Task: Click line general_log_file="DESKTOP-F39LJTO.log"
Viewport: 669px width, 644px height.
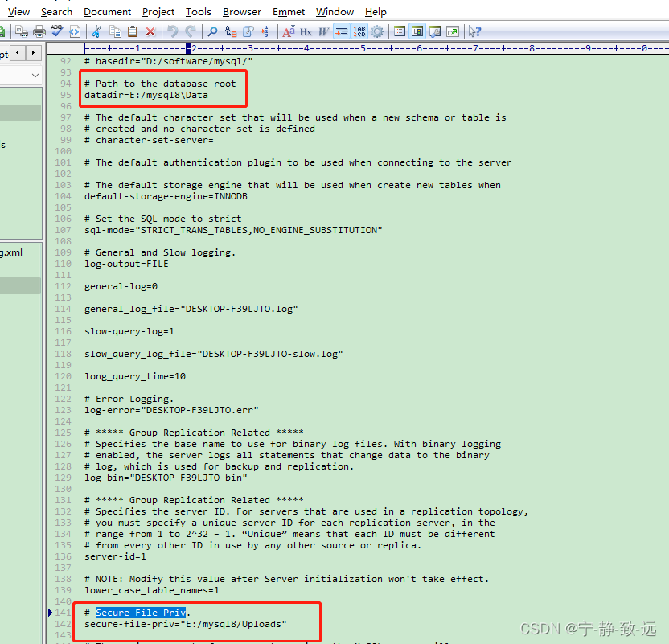Action: tap(191, 309)
